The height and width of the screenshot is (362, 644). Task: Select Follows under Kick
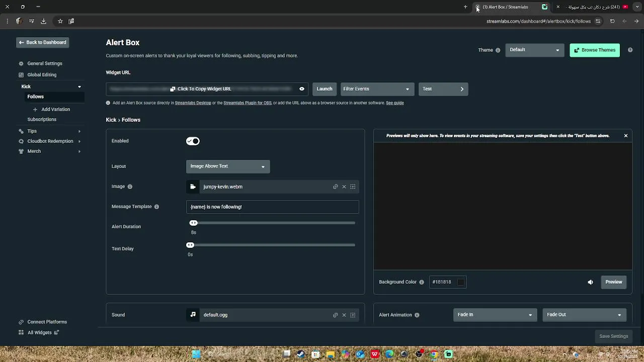pos(35,97)
